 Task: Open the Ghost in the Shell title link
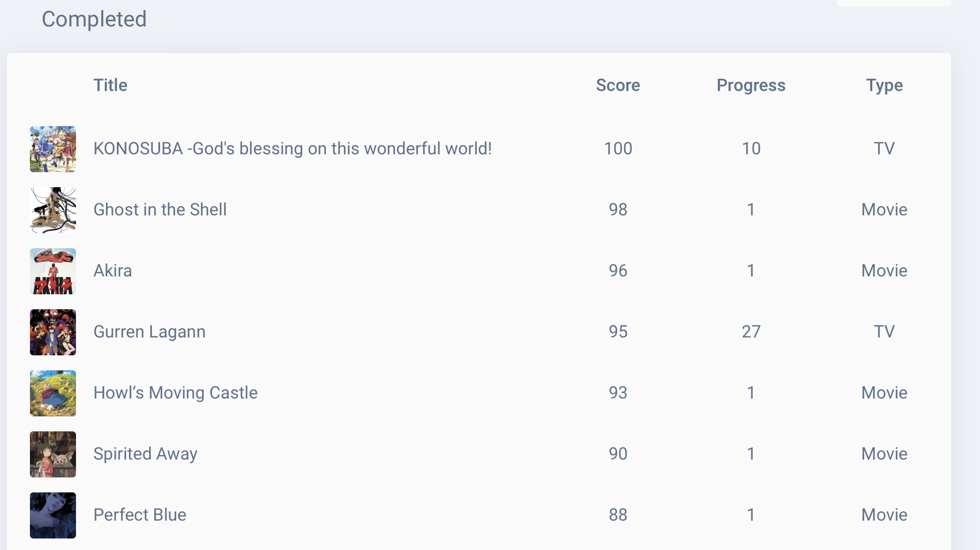160,210
